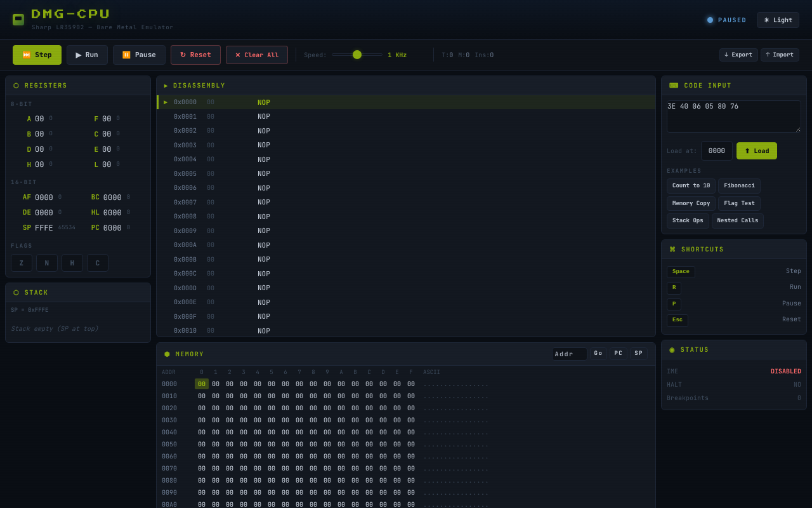Click the Status panel header icon
Screen dimensions: 812x508
(672, 350)
